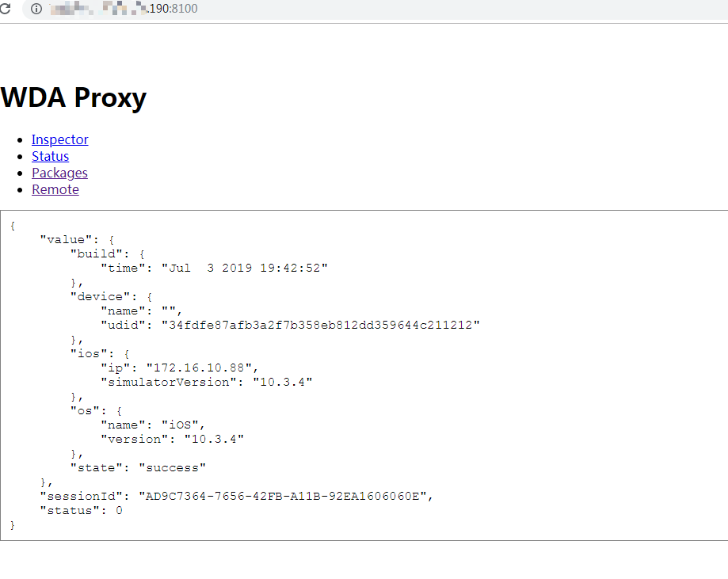Click the state value "success"
The image size is (728, 579).
tap(172, 467)
